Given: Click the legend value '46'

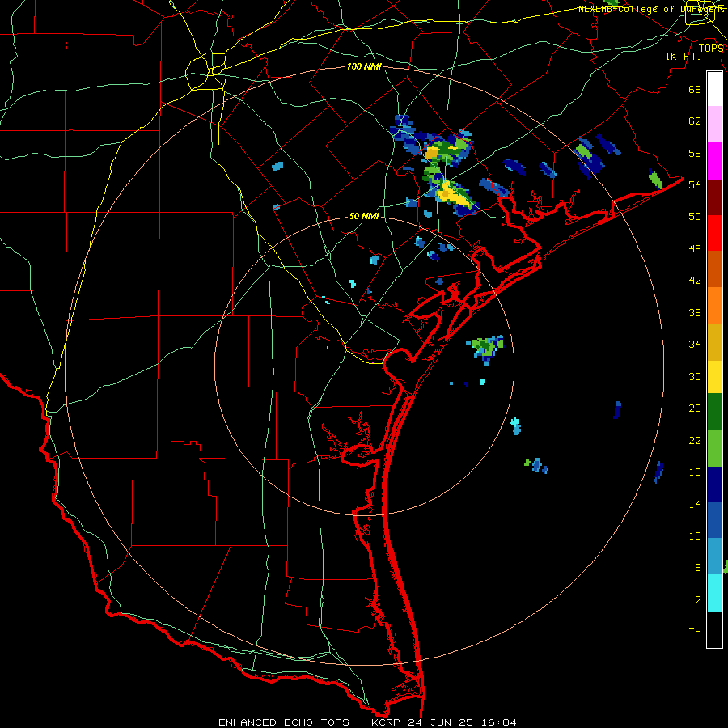Looking at the screenshot, I should [695, 249].
